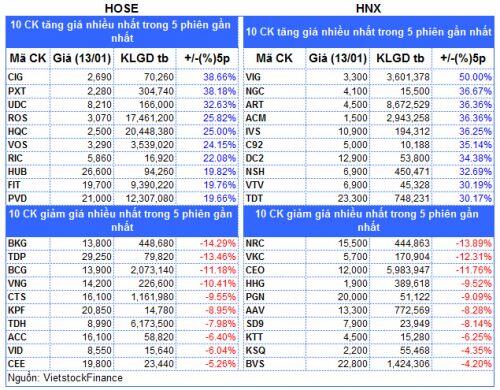
Task: Click the HNX Mã CK column header
Action: pos(274,58)
